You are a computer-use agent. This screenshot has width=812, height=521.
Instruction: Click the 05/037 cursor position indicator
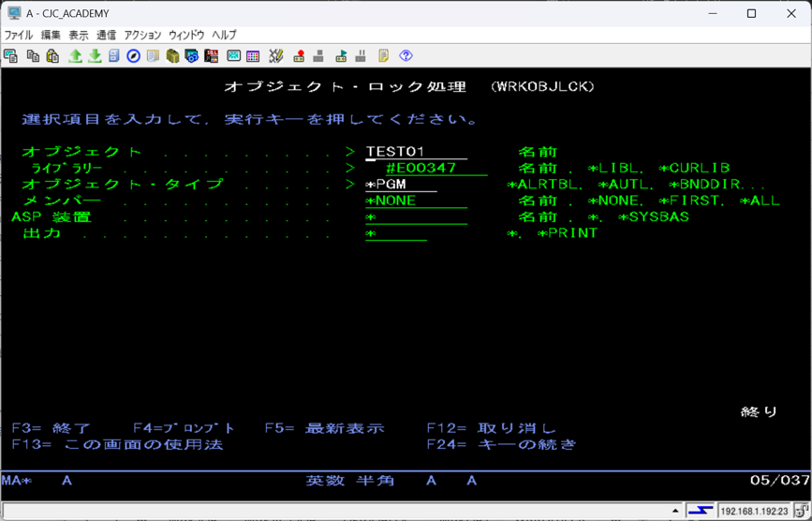click(x=780, y=481)
